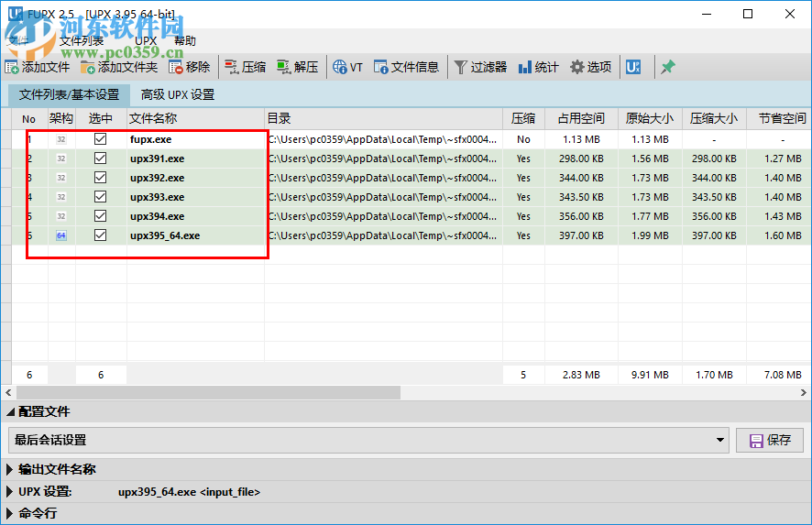The image size is (812, 525).
Task: Sort by 选中 column header
Action: point(101,118)
